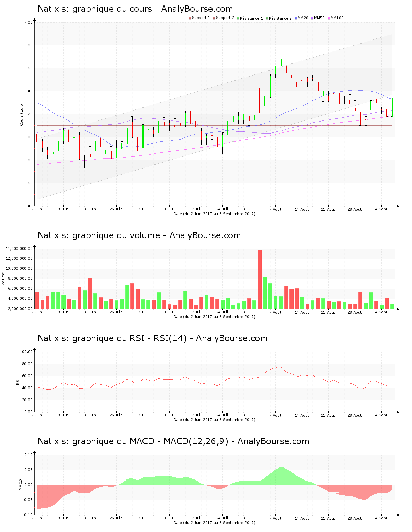Image resolution: width=412 pixels, height=532 pixels.
Task: Click the '7 Août' date on the price chart
Action: coord(275,209)
